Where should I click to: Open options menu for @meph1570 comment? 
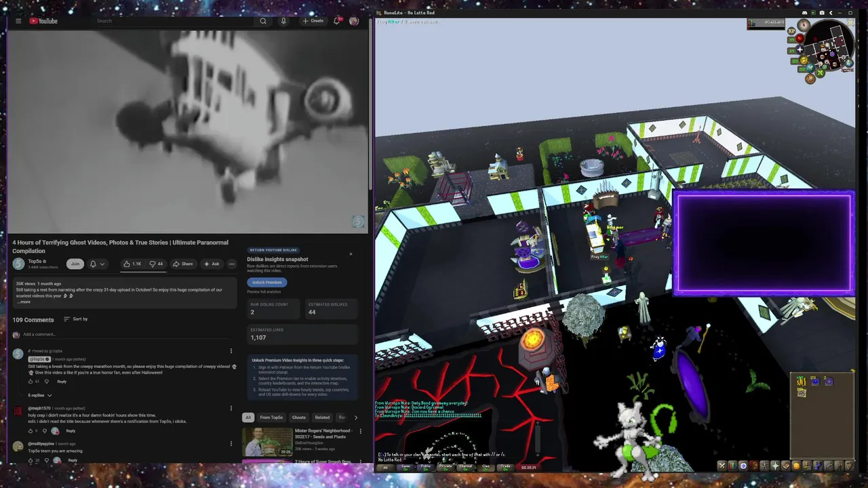[231, 409]
